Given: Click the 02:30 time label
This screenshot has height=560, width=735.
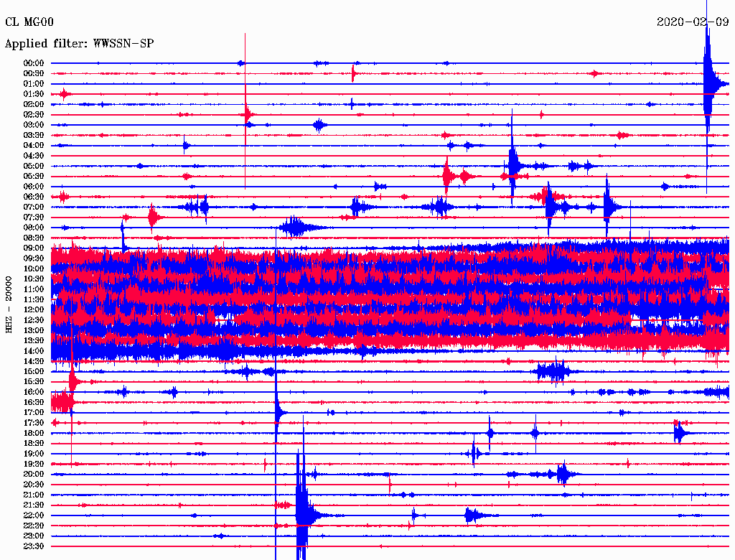Looking at the screenshot, I should coord(34,115).
